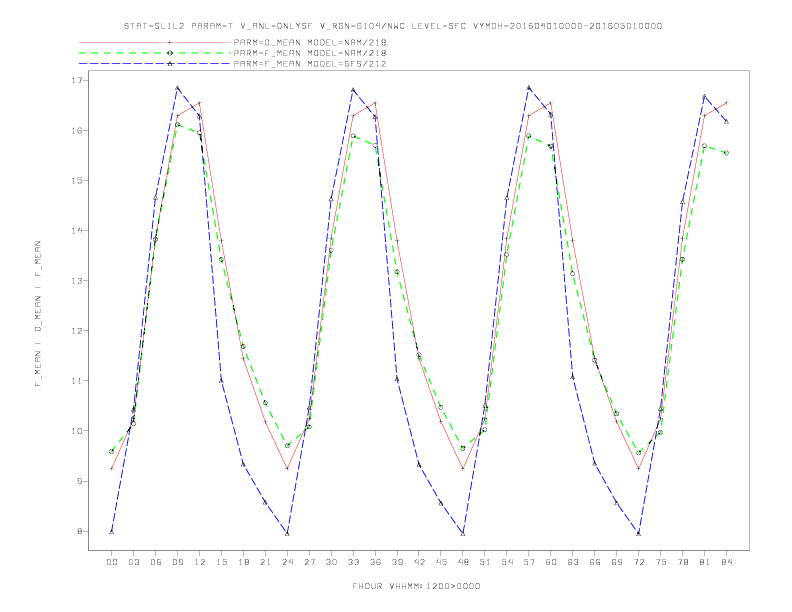Click red O_MEAN plus marker at hour 00
Screen dimensions: 792x612
click(112, 469)
